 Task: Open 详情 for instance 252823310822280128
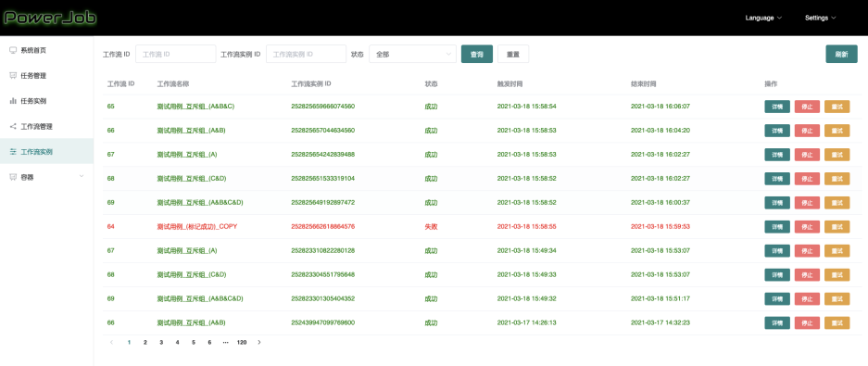click(x=777, y=251)
